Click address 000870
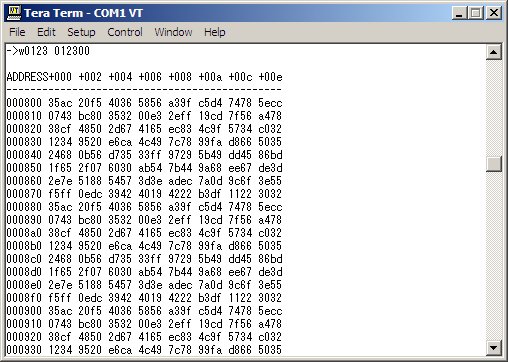 (24, 194)
